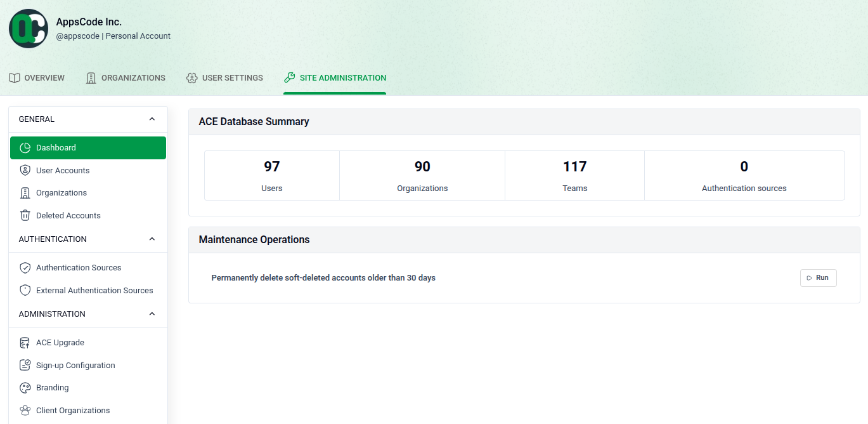The height and width of the screenshot is (424, 868).
Task: Click the ACE Upgrade icon
Action: (25, 342)
